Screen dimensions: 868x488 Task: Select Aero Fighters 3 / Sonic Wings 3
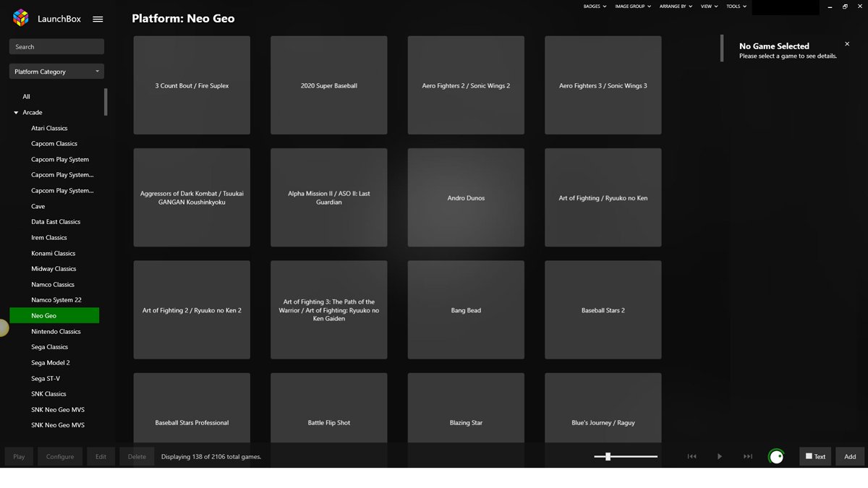(x=603, y=85)
